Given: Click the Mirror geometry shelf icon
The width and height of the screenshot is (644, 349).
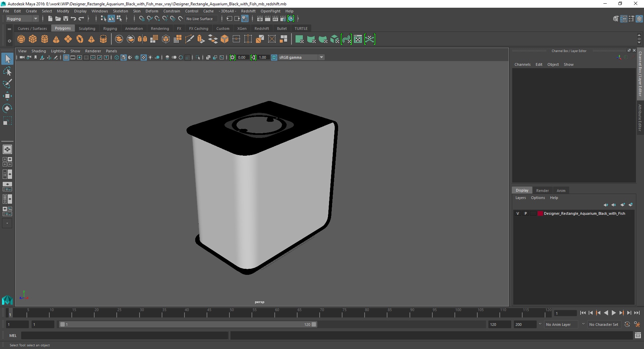Looking at the screenshot, I should (x=143, y=39).
